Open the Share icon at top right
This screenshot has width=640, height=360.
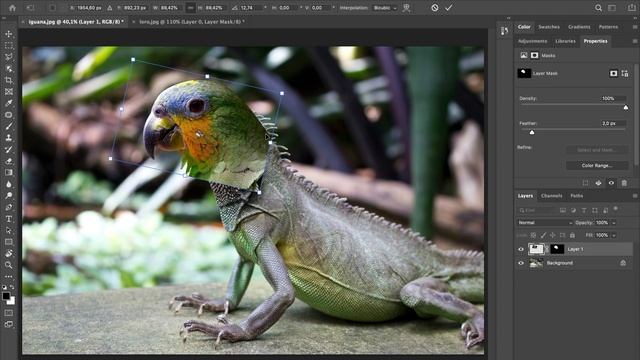(x=632, y=8)
